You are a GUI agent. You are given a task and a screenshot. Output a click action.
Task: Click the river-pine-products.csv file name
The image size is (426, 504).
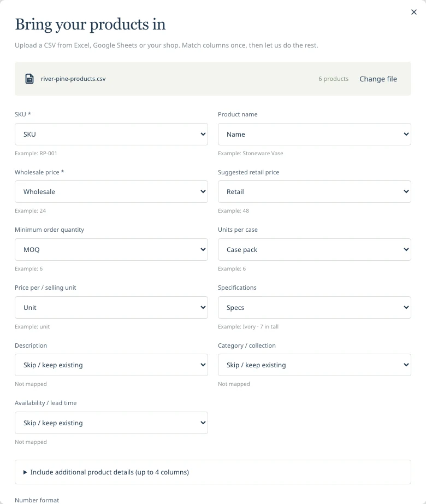tap(73, 79)
